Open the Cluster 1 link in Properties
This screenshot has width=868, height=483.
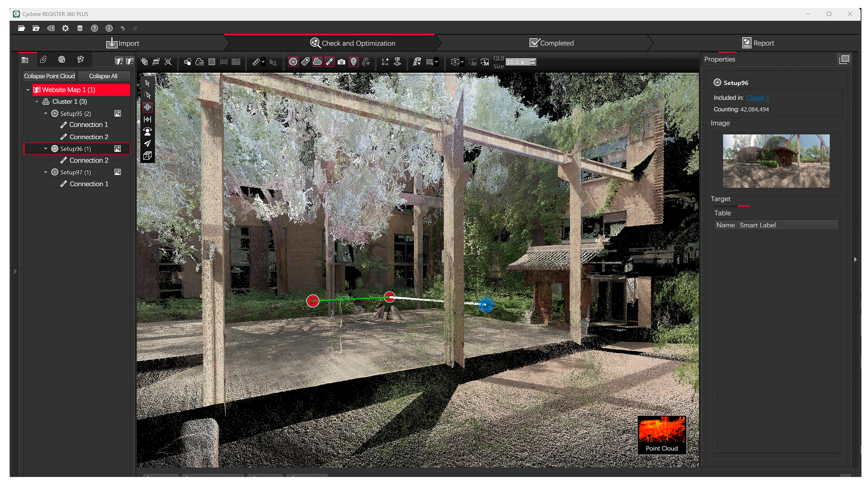click(757, 98)
